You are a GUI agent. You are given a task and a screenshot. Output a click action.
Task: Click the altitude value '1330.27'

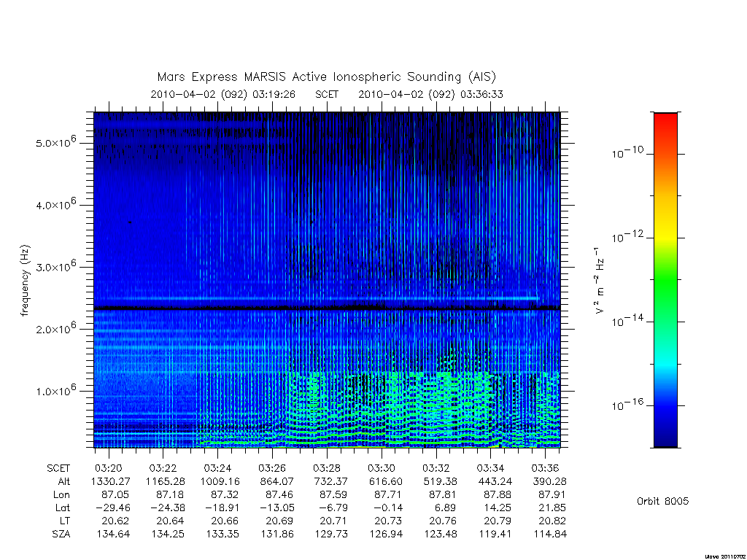coord(111,481)
